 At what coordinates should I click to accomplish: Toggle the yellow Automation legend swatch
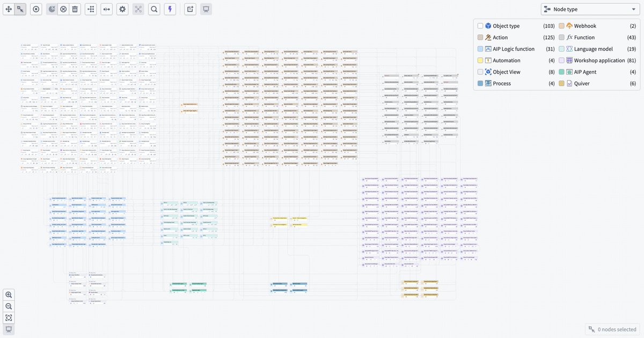click(x=480, y=60)
